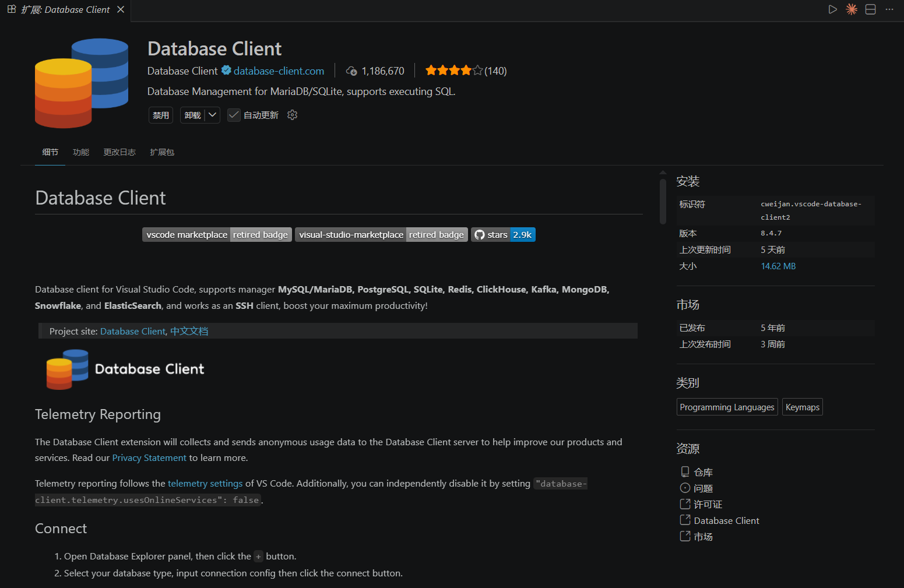Click the vscode marketplace retired badge
This screenshot has height=588, width=904.
217,234
